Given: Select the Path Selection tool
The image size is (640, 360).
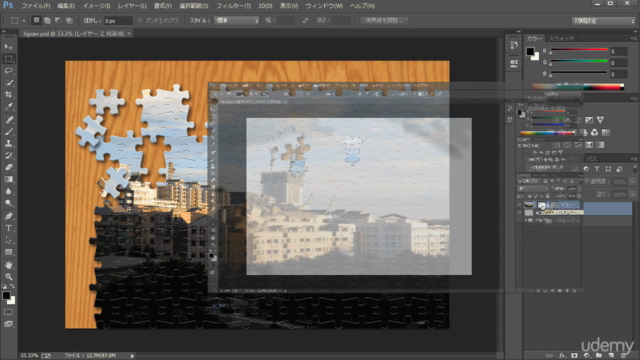Looking at the screenshot, I should tap(9, 240).
